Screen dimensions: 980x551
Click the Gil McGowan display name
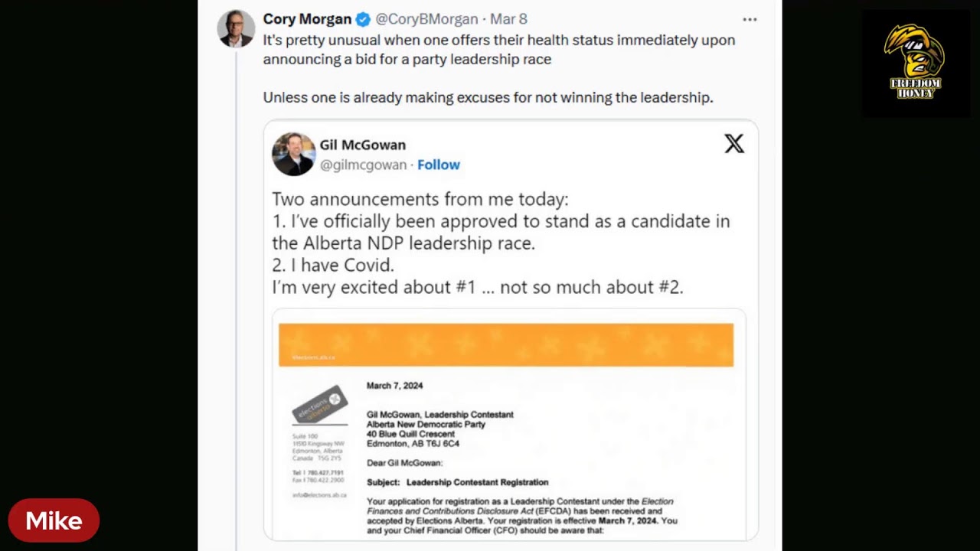[363, 145]
